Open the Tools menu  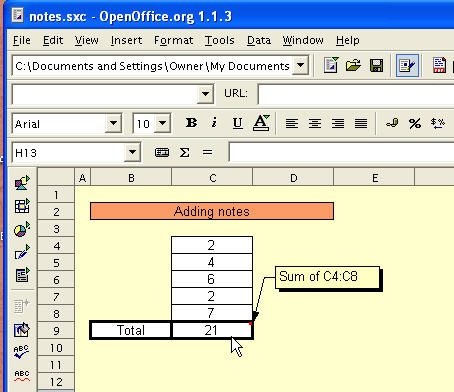(x=219, y=40)
